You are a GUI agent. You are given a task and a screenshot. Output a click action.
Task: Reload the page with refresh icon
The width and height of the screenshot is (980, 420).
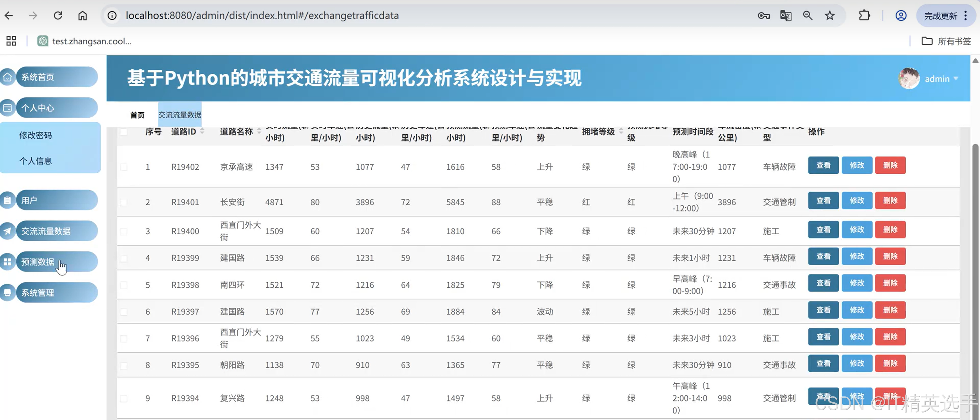tap(58, 16)
